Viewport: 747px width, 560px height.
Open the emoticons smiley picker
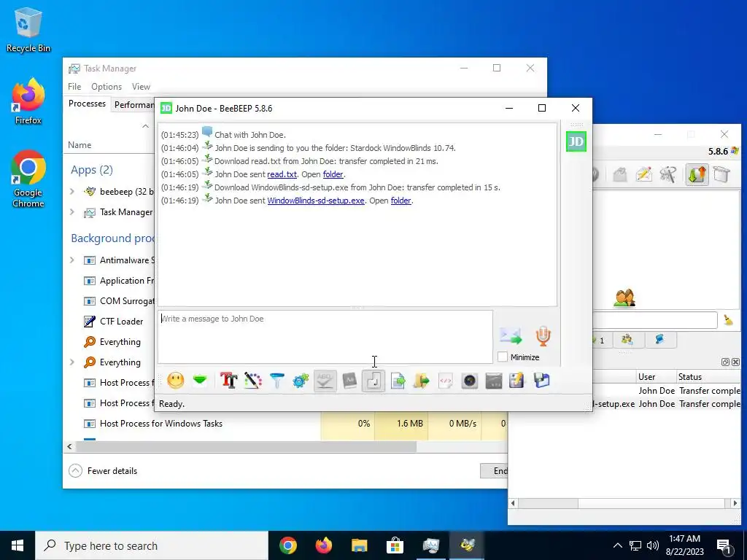point(176,381)
